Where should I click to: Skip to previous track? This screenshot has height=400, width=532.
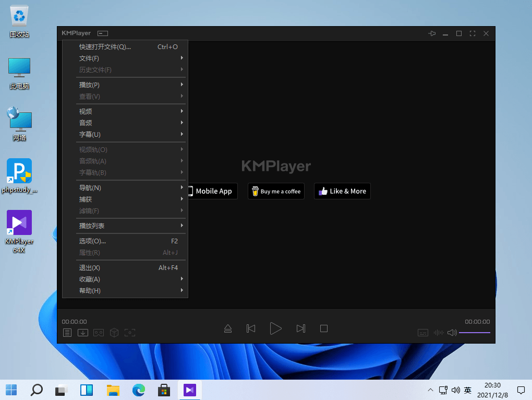(251, 328)
